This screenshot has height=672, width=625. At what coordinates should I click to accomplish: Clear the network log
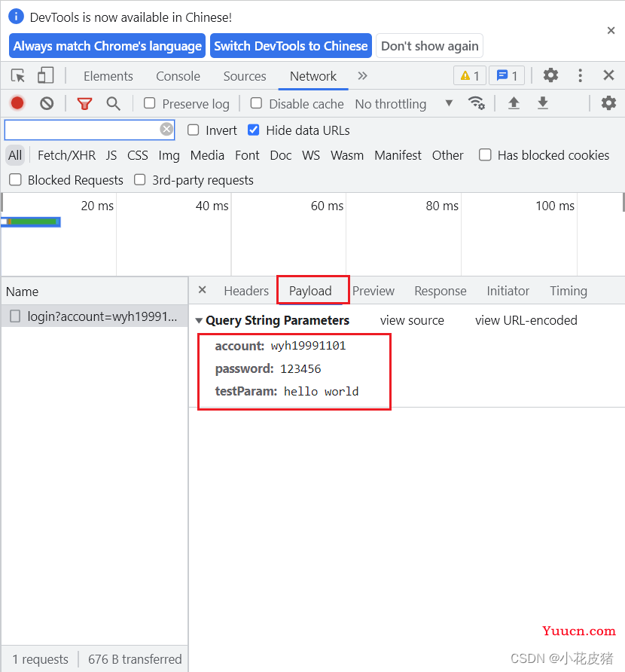click(x=47, y=103)
